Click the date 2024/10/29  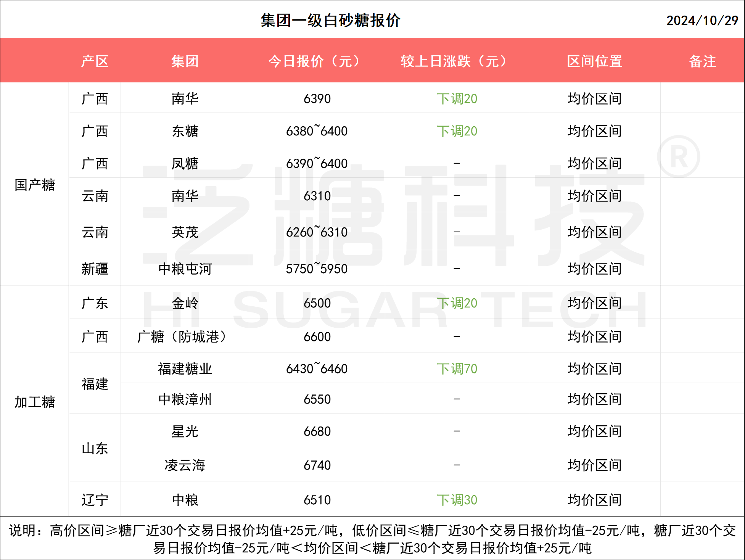[x=702, y=21]
